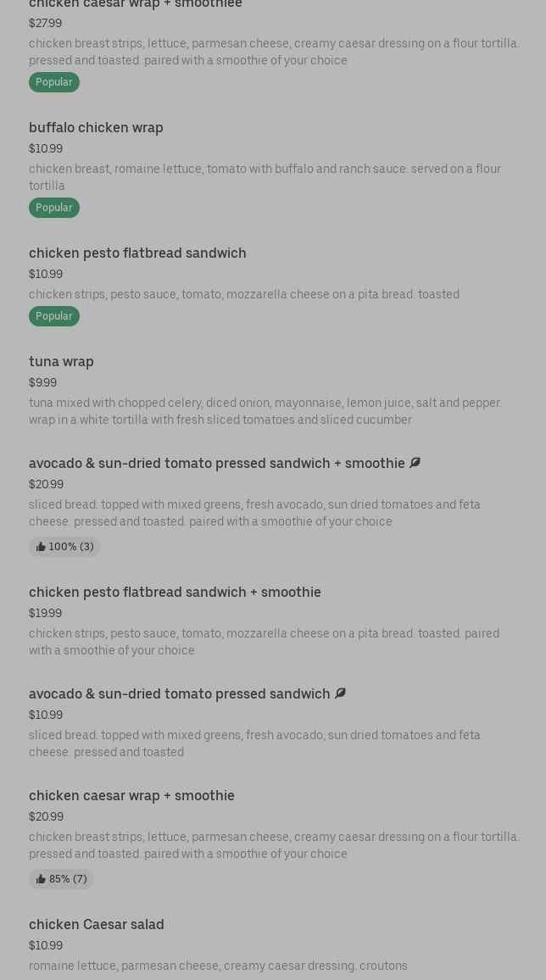This screenshot has height=980, width=546.
Task: Open chicken pesto flatbread sandwich + smoothie title
Action: point(175,593)
